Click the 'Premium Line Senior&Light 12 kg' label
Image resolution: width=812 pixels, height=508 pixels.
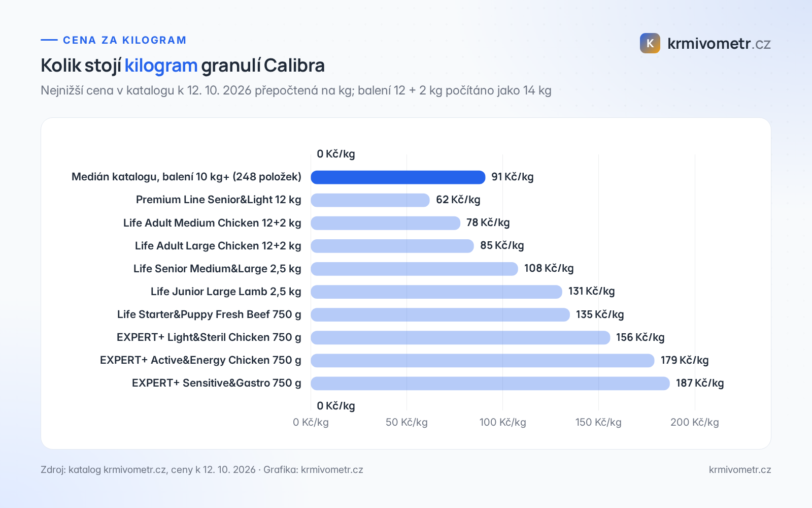[x=219, y=200]
